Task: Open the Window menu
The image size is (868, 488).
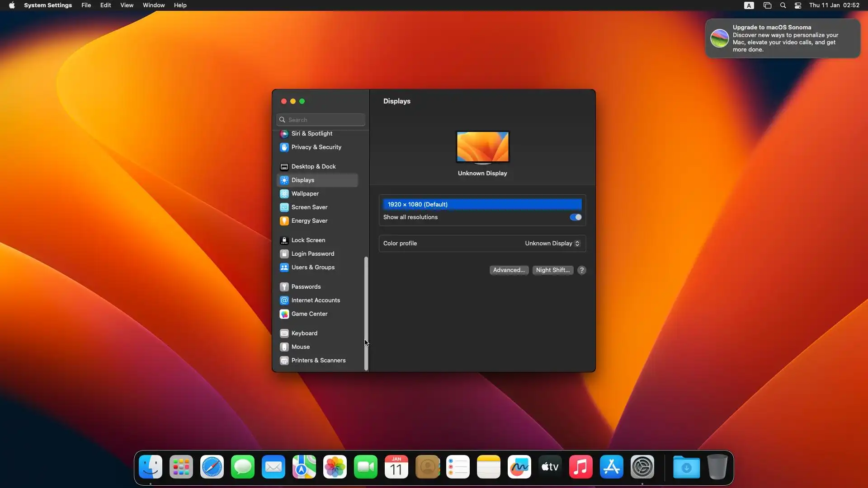Action: pos(154,5)
